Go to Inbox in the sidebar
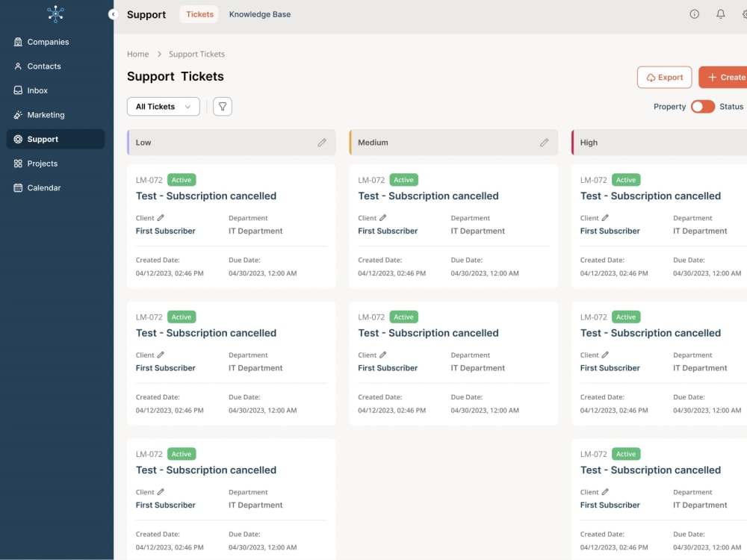 (x=56, y=90)
